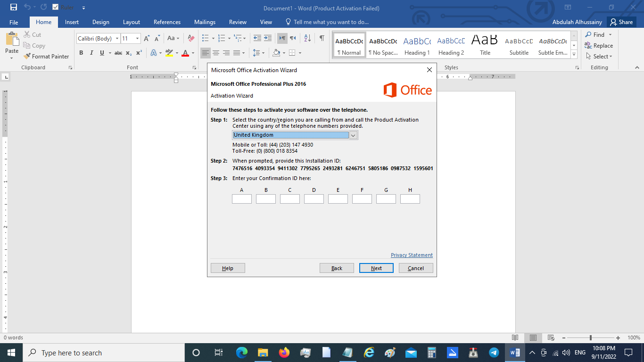Image resolution: width=644 pixels, height=362 pixels.
Task: Click the Format Painter brush
Action: pyautogui.click(x=46, y=56)
